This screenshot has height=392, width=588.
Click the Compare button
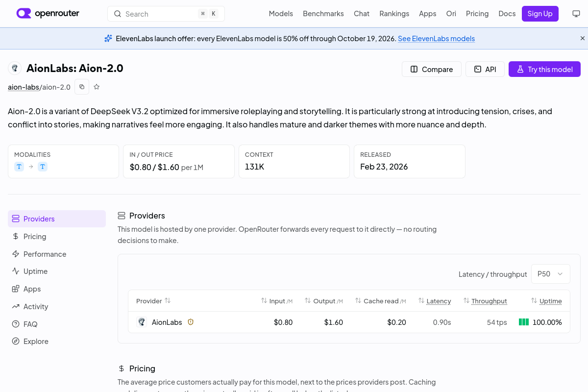[x=432, y=69]
